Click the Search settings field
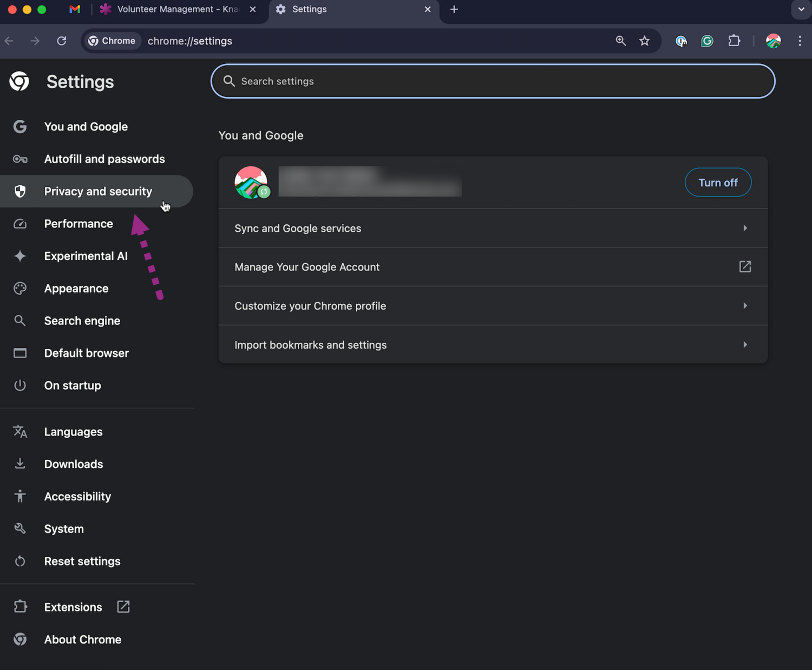812x670 pixels. 493,81
